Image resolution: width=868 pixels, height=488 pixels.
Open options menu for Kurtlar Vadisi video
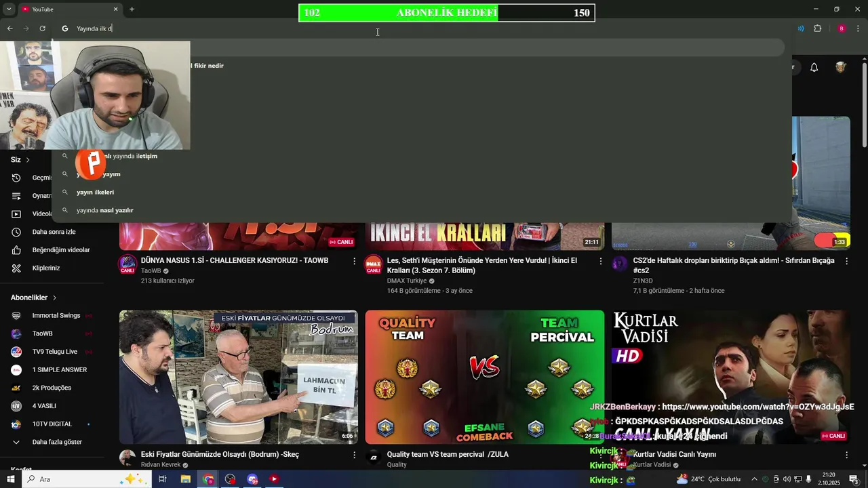pos(846,455)
